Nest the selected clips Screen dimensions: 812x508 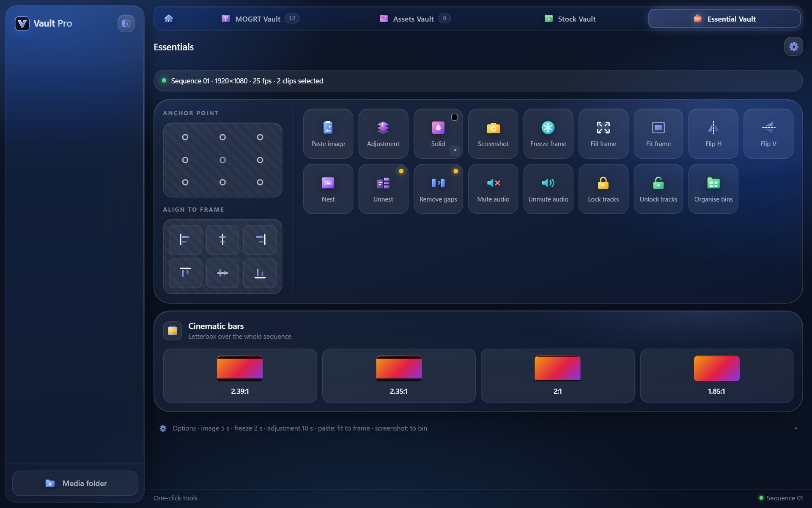click(x=328, y=189)
